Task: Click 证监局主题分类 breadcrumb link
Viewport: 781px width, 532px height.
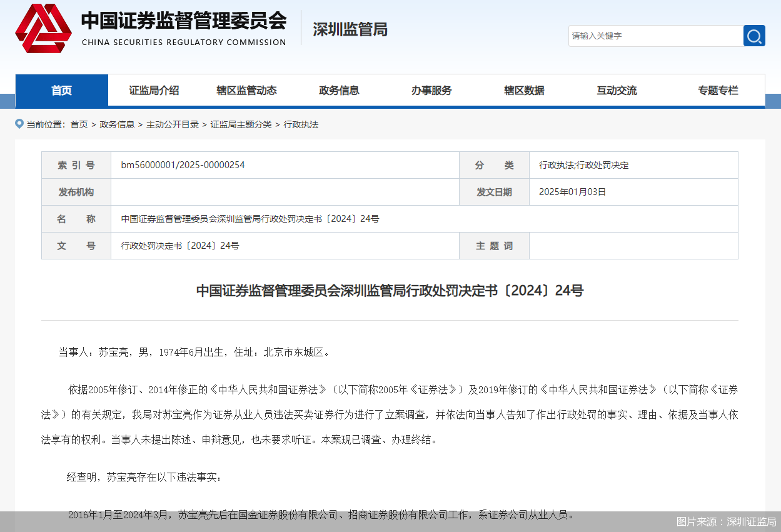Action: pyautogui.click(x=241, y=124)
